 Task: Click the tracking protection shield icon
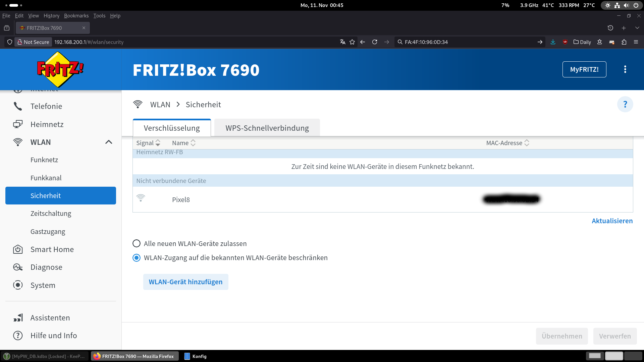point(10,42)
